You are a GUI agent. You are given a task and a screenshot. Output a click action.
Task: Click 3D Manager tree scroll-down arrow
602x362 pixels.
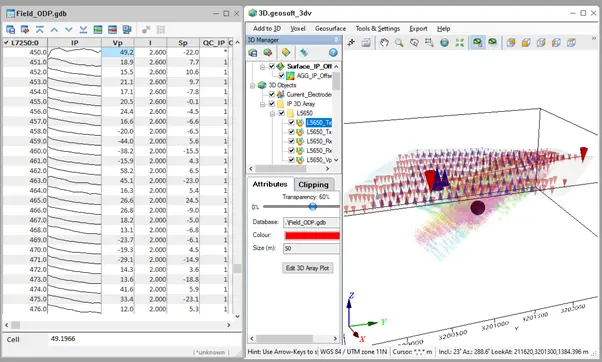[x=336, y=160]
